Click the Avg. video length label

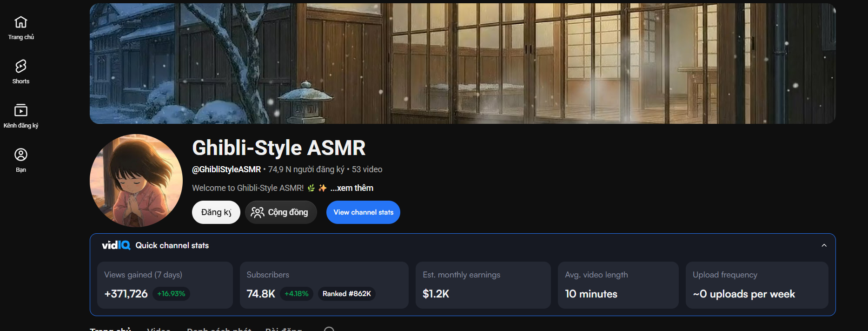[596, 275]
